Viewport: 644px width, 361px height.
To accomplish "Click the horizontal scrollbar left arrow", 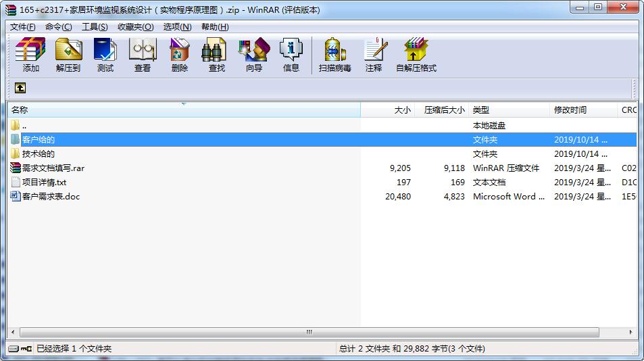I will pos(13,332).
